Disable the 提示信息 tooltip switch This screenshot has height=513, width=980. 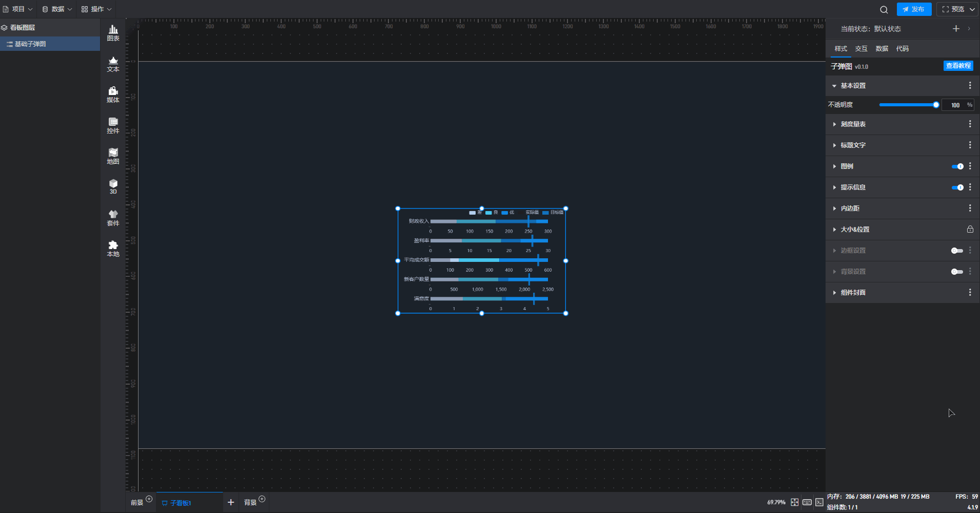coord(957,187)
